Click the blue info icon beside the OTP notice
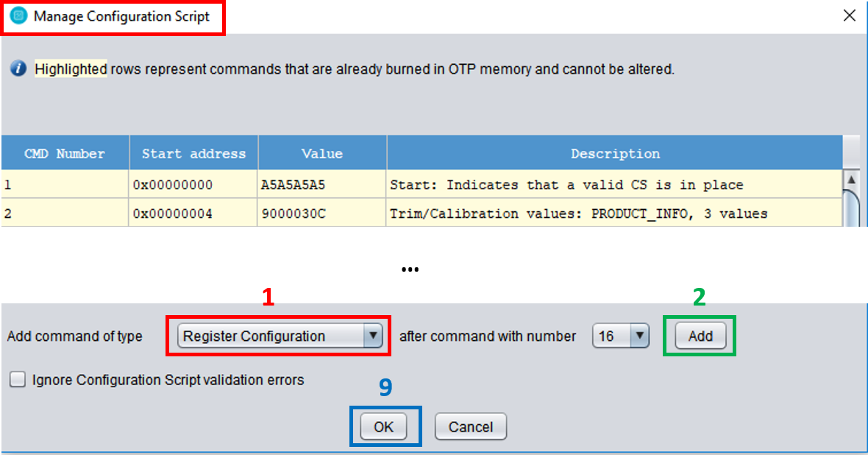 tap(18, 69)
